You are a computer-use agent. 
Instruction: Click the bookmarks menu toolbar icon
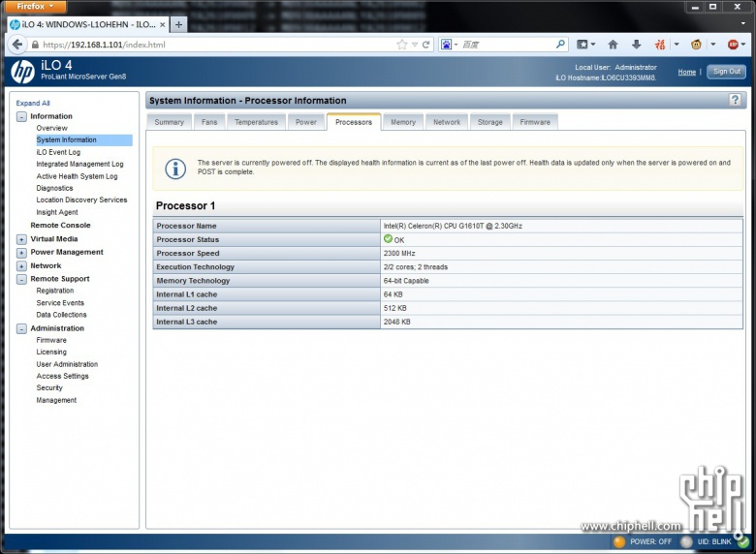[583, 45]
